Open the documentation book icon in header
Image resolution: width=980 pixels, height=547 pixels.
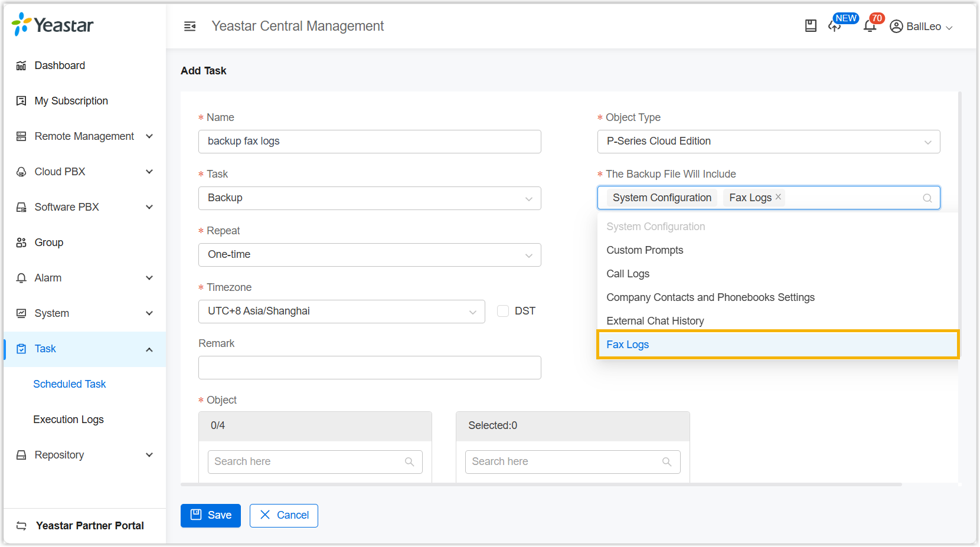coord(811,26)
